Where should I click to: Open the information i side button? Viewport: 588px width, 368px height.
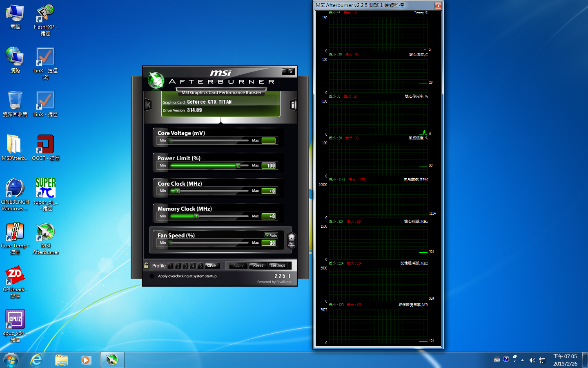click(293, 105)
